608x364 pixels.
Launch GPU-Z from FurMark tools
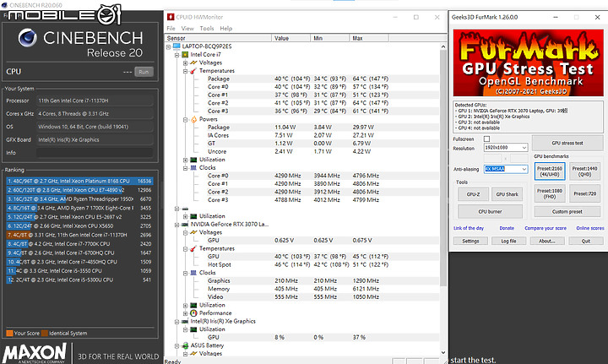point(473,194)
